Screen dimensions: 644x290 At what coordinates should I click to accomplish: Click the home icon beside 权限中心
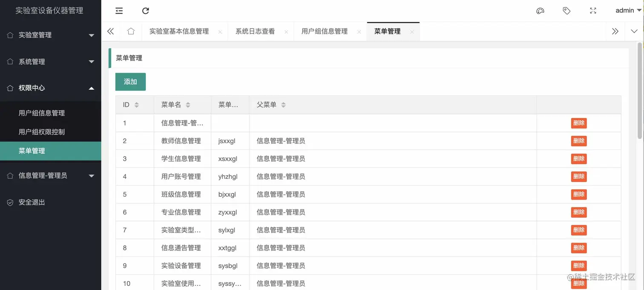click(10, 88)
